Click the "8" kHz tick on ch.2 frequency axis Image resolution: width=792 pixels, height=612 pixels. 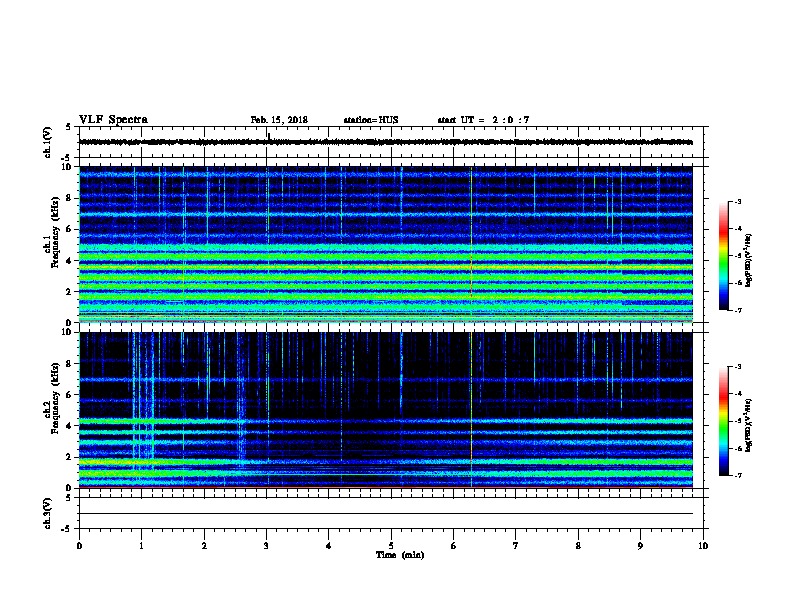pyautogui.click(x=70, y=364)
